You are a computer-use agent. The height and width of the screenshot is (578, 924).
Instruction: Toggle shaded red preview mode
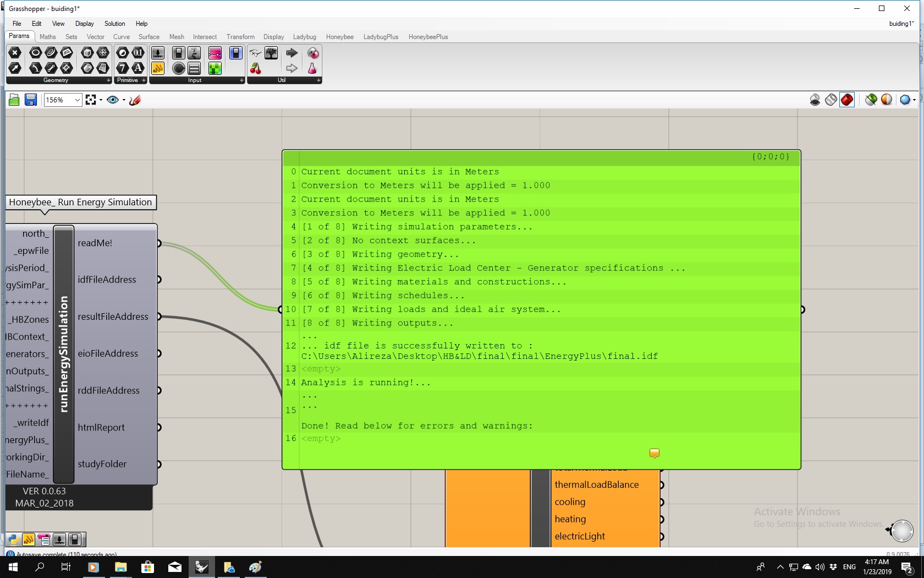[x=847, y=100]
